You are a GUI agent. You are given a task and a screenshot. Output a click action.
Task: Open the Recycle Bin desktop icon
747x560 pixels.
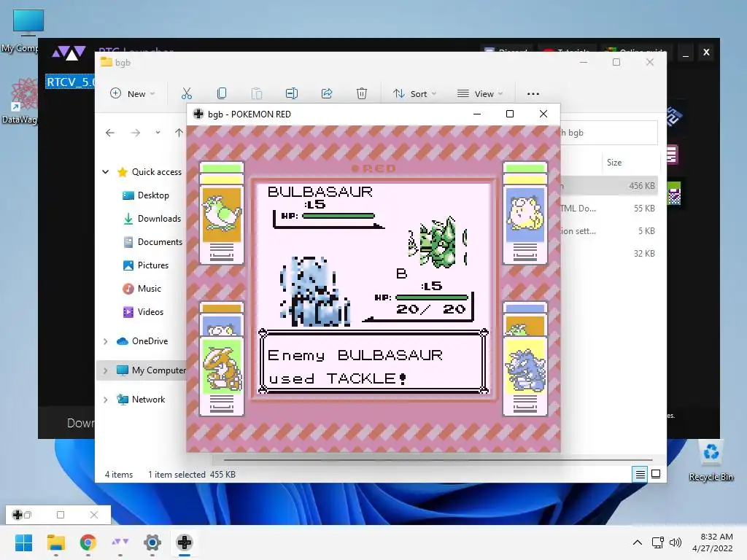pos(711,461)
